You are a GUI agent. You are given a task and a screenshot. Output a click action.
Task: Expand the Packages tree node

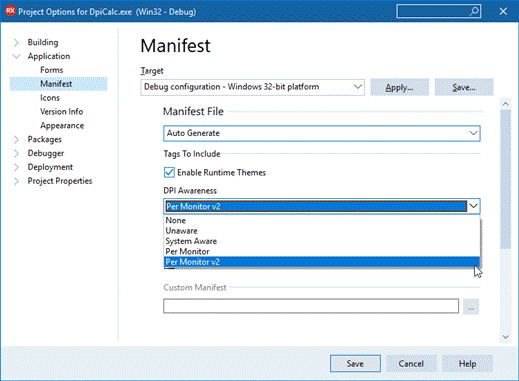click(16, 140)
